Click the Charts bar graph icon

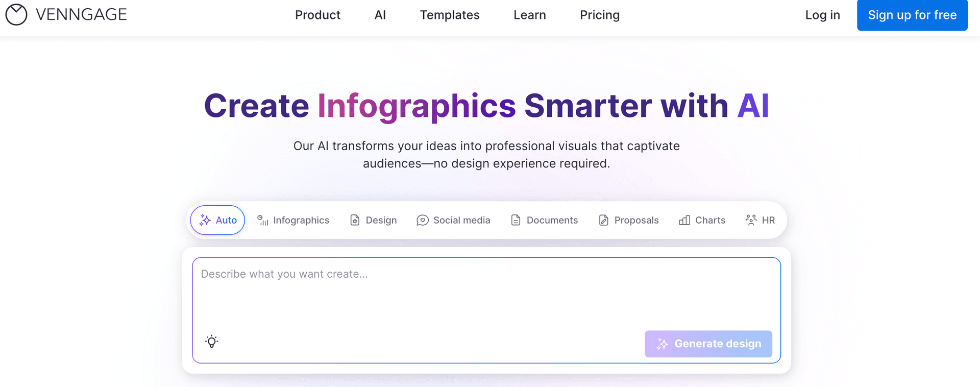pos(684,220)
